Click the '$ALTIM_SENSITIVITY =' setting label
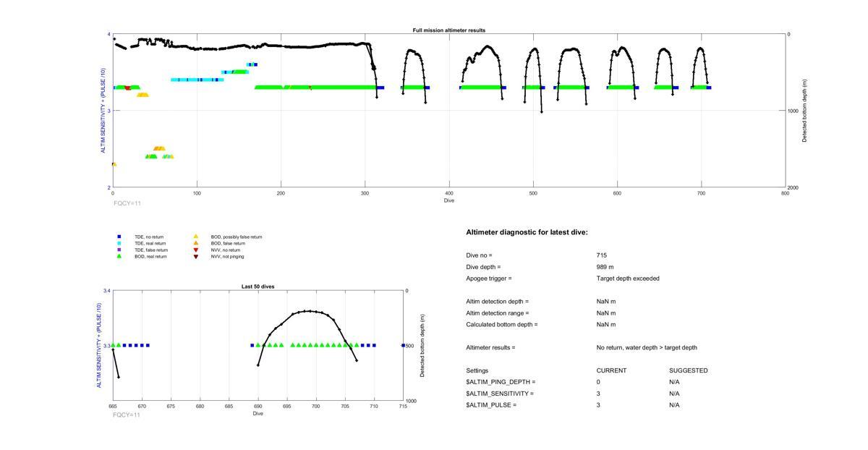Screen dimensions: 868x450 pos(500,394)
